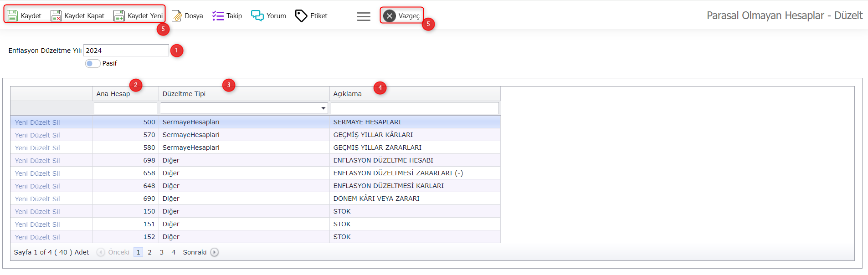Toggle the Pasif switch
868x275 pixels.
coord(92,63)
